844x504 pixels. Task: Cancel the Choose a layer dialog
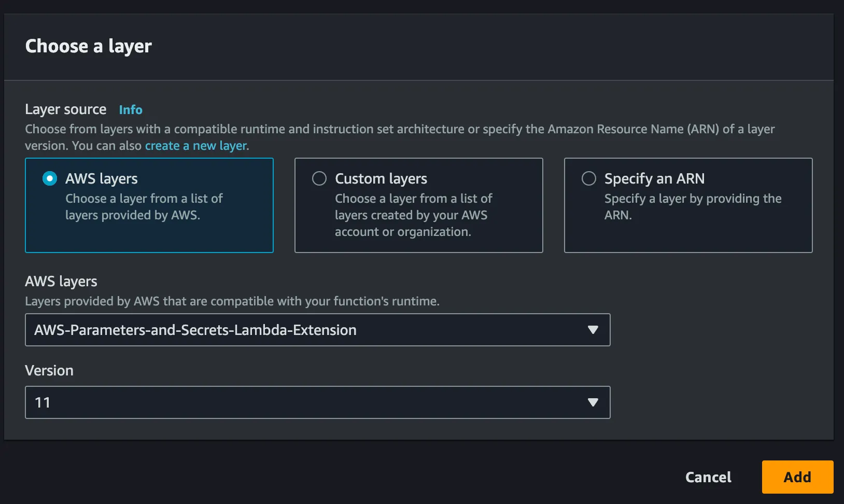(708, 477)
